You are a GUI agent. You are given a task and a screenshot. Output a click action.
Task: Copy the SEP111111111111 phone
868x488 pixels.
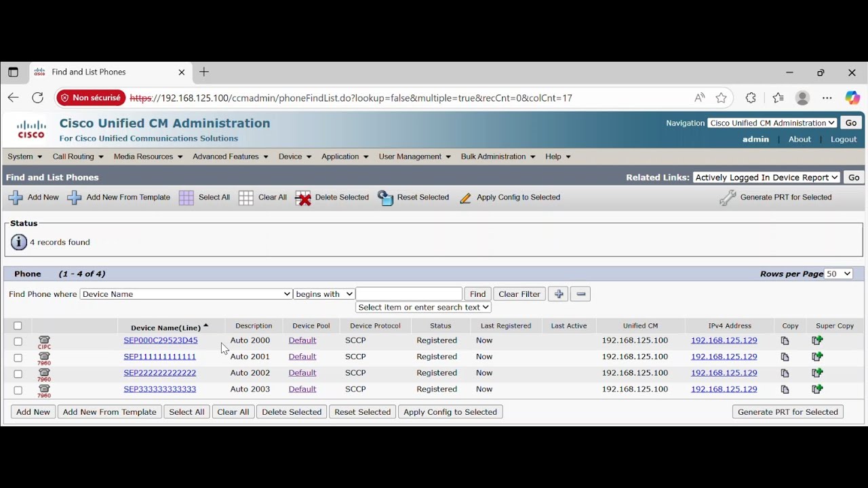pyautogui.click(x=785, y=357)
